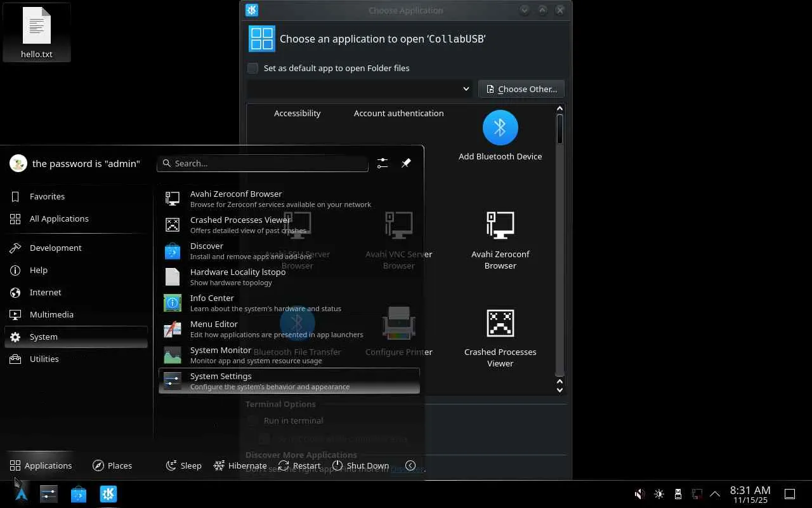The width and height of the screenshot is (812, 508).
Task: Select the All Applications category
Action: [x=76, y=219]
